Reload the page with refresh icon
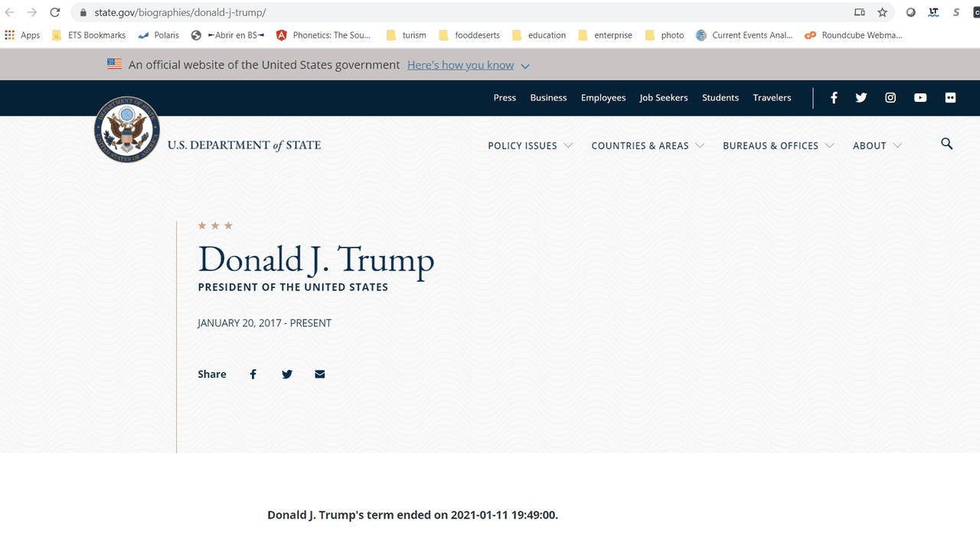This screenshot has height=540, width=980. (x=55, y=12)
